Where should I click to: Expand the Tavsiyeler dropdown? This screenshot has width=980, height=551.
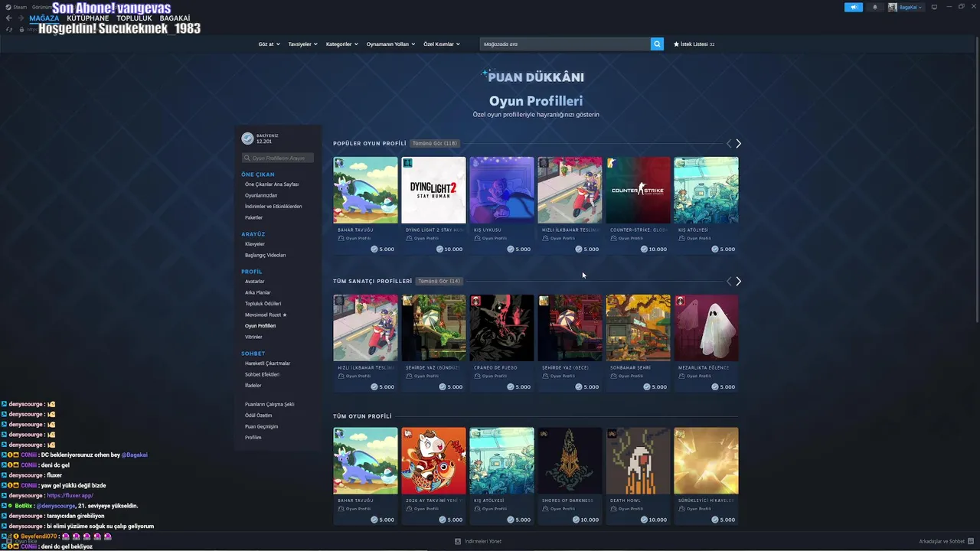tap(302, 44)
